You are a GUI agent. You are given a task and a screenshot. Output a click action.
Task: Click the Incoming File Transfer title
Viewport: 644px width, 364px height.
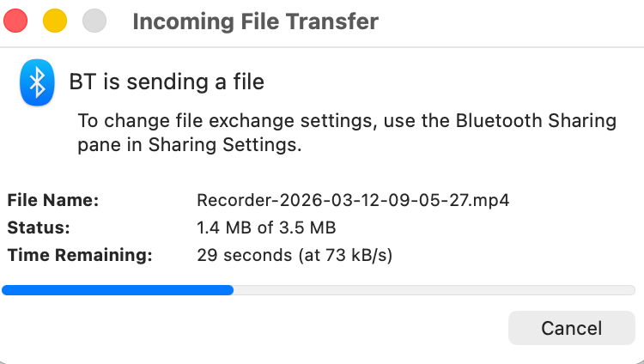(x=255, y=21)
